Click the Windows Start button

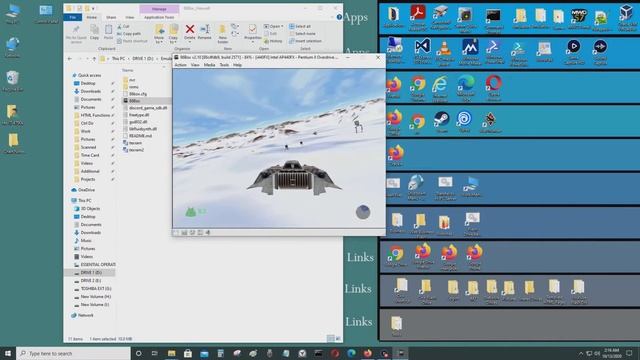click(8, 353)
